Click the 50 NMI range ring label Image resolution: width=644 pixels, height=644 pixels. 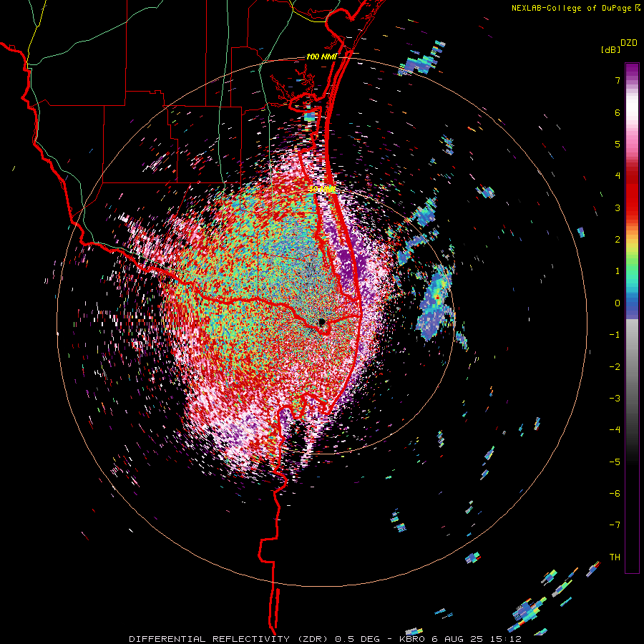pos(323,189)
